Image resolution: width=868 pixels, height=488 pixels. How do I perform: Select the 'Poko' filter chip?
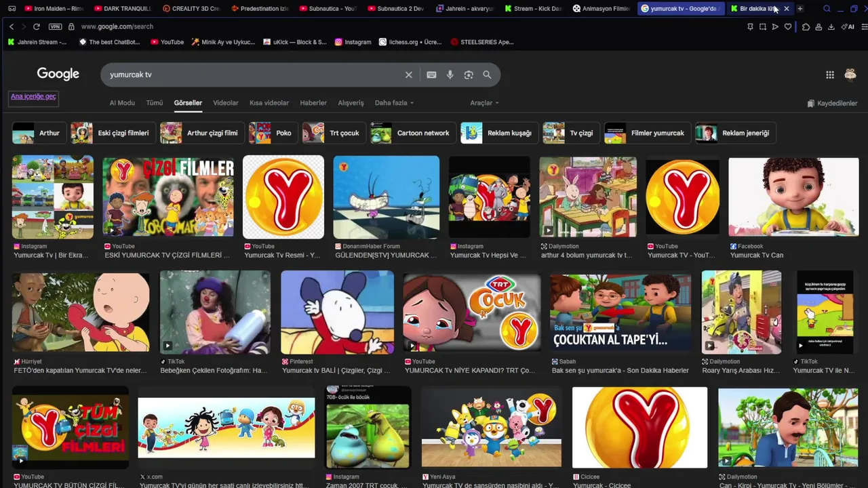click(x=273, y=133)
